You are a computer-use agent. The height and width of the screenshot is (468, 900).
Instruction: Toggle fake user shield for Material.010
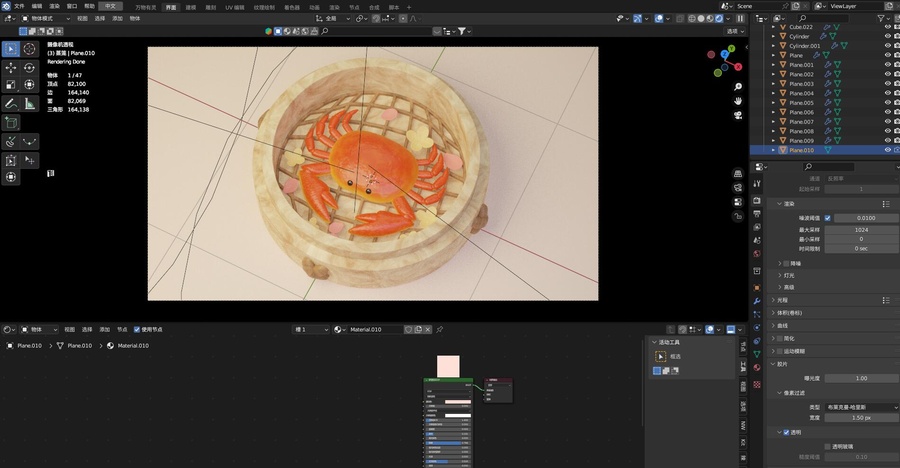pos(409,330)
